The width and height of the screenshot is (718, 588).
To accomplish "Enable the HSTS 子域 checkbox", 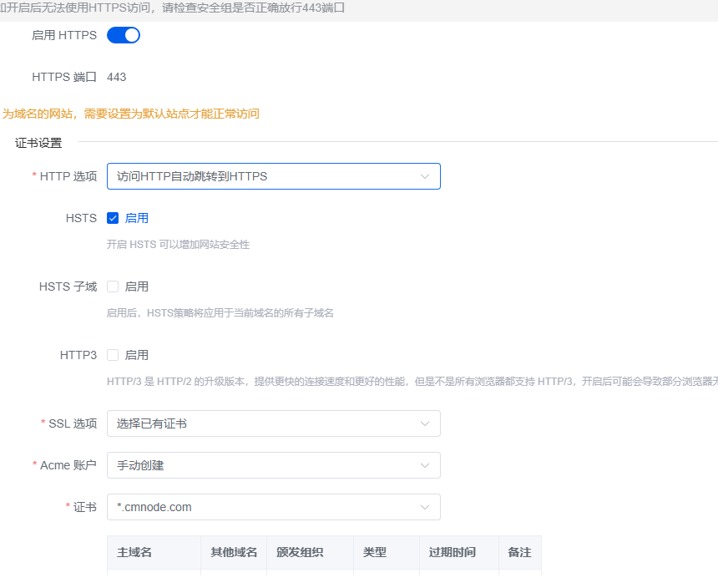I will pos(113,286).
